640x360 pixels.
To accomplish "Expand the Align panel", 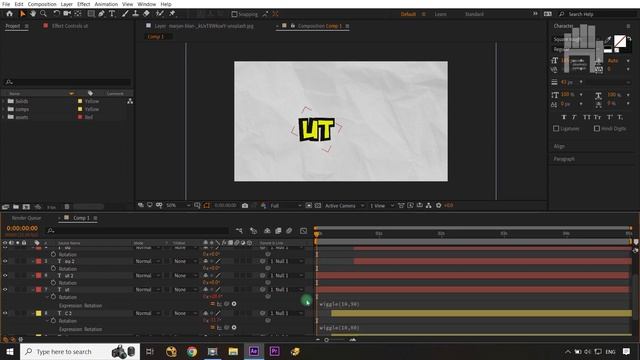I will [x=559, y=146].
